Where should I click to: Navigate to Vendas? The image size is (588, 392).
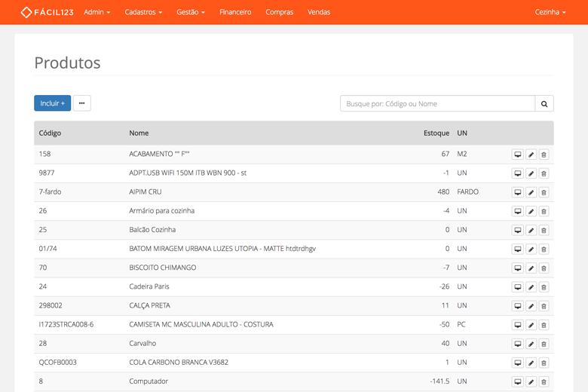click(x=319, y=12)
